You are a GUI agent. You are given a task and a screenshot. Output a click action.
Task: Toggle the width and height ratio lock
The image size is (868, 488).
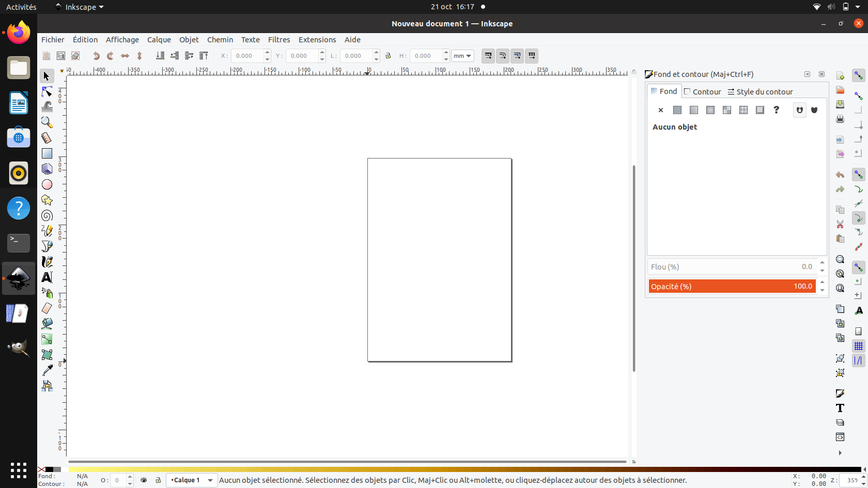point(388,56)
